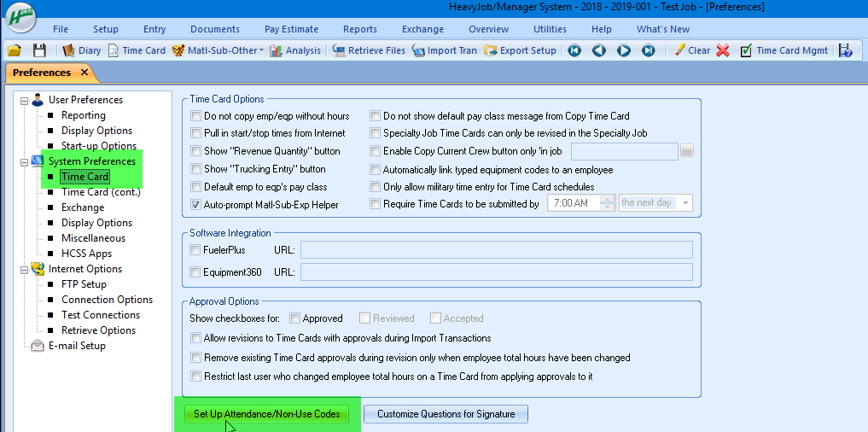Image resolution: width=868 pixels, height=432 pixels.
Task: Enable Pull in start/stop times from Internet
Action: [x=195, y=133]
